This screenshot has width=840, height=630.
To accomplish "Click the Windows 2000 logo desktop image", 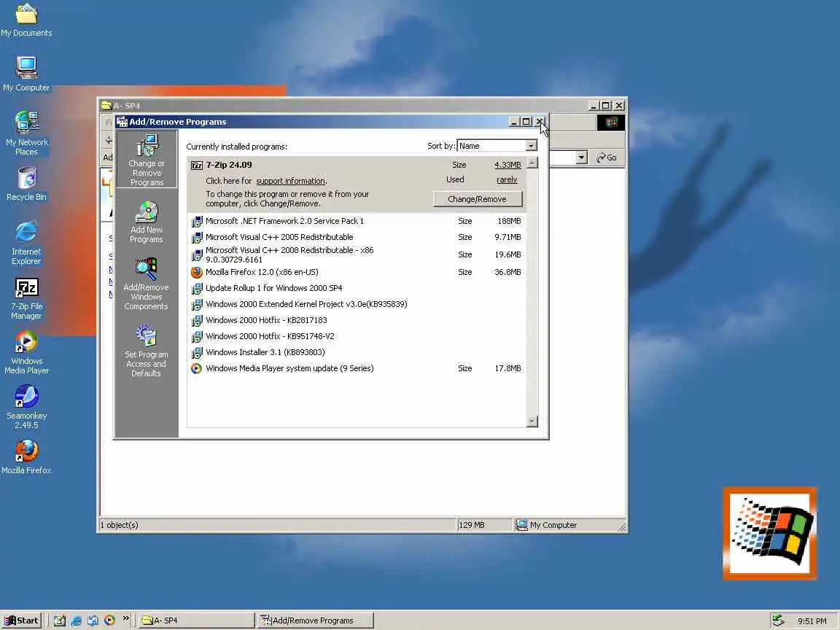I will tap(770, 534).
